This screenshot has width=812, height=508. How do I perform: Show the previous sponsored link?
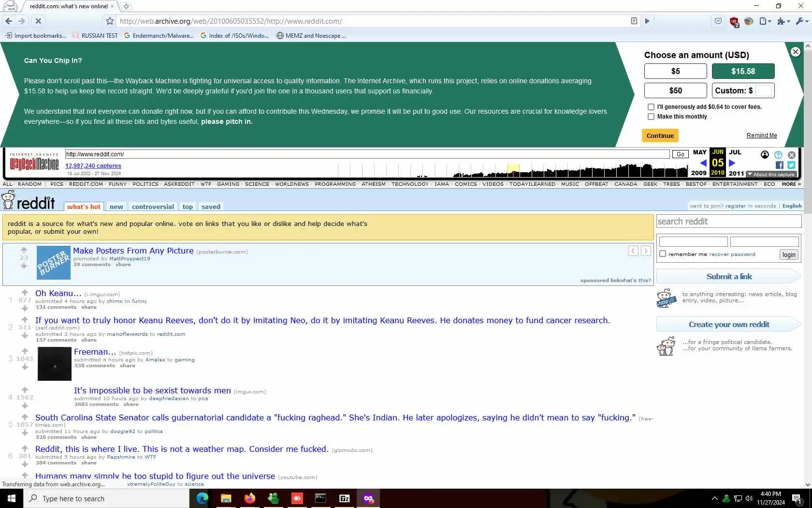coord(633,251)
